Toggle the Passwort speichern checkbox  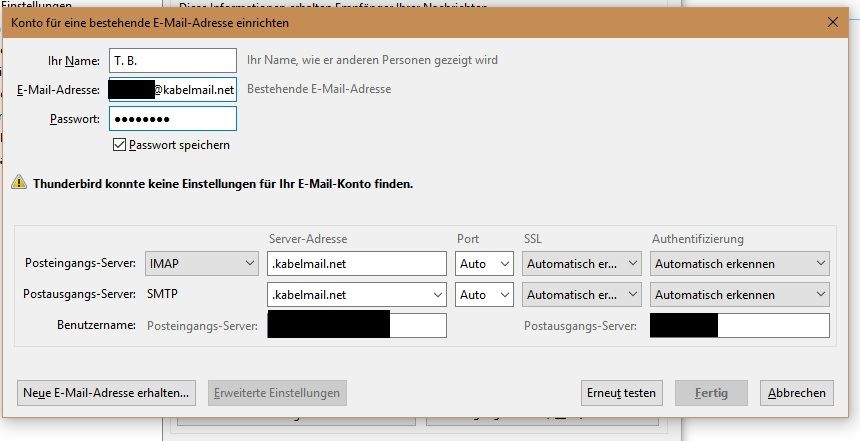coord(120,145)
